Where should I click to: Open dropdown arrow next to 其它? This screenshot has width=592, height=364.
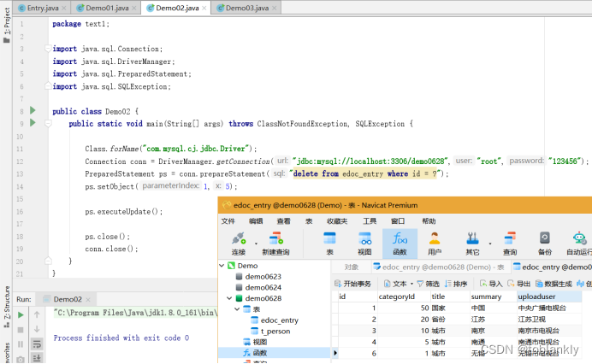490,244
